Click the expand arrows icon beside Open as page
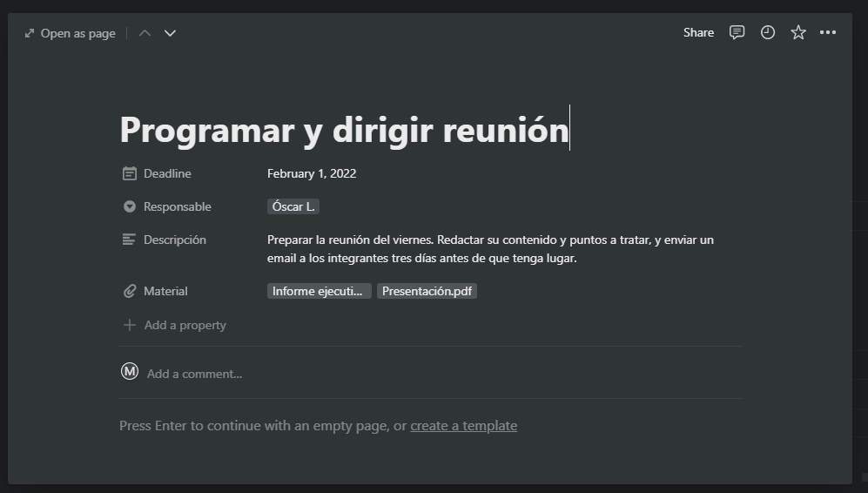868x493 pixels. click(x=30, y=33)
